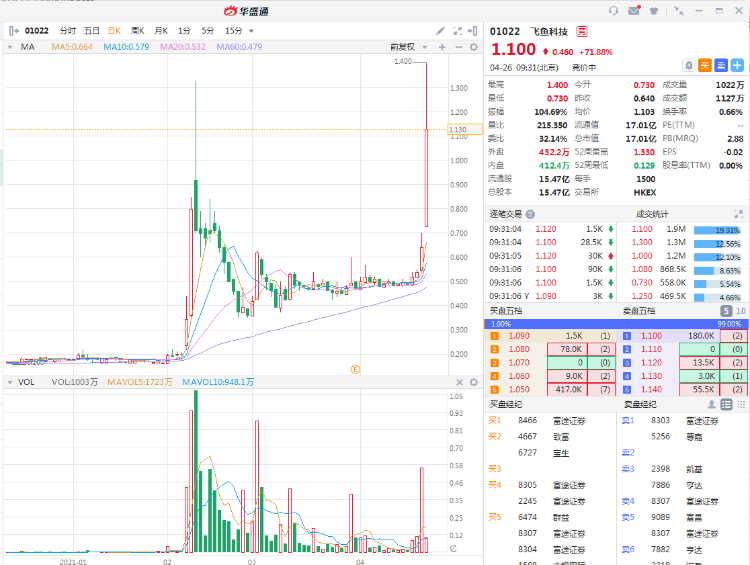Zoom in chart with plus icon
Viewport: 750px width, 565px height.
(x=442, y=47)
